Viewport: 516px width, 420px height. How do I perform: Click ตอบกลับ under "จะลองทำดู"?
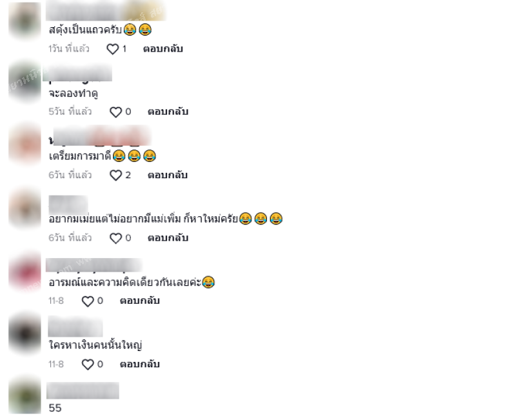click(x=168, y=112)
